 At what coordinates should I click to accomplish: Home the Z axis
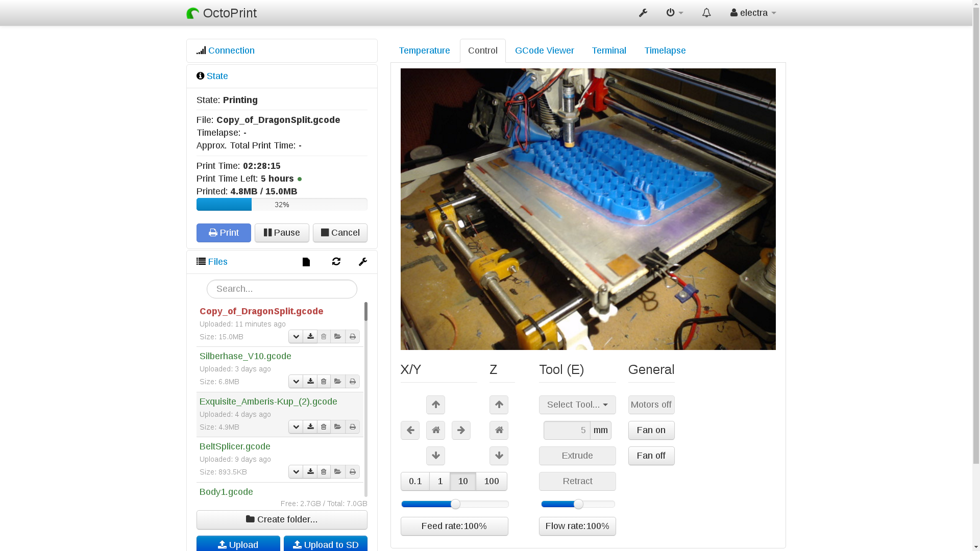point(499,430)
